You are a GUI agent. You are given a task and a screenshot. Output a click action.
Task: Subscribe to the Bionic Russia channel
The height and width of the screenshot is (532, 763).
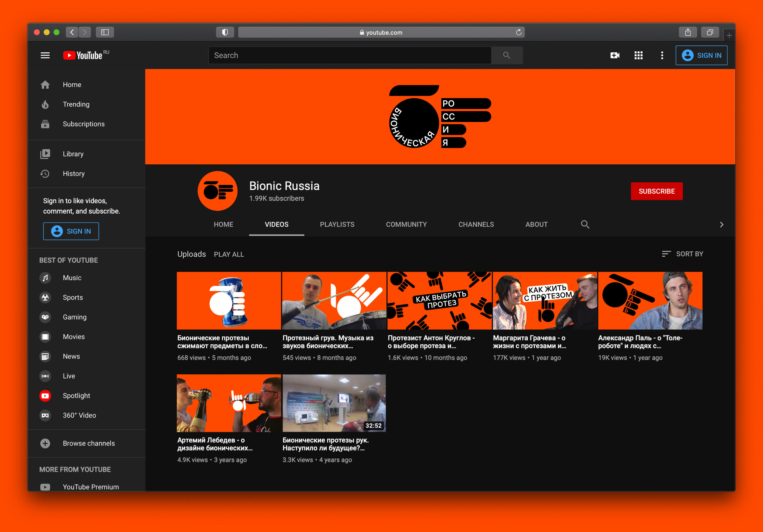coord(656,191)
